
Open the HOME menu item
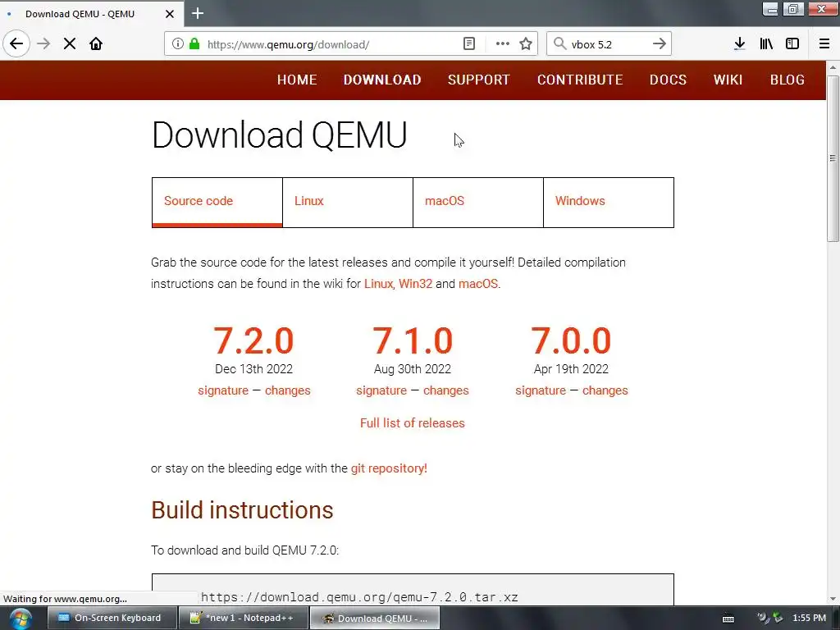(x=297, y=80)
